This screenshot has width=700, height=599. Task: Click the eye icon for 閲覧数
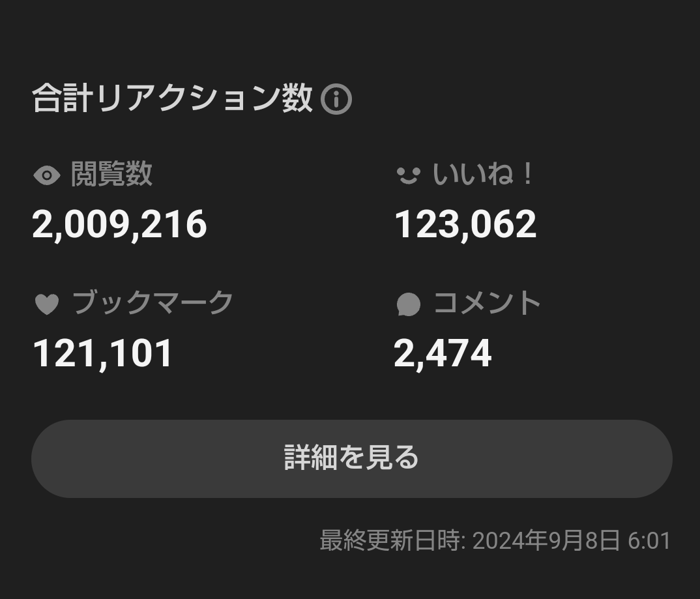[46, 175]
